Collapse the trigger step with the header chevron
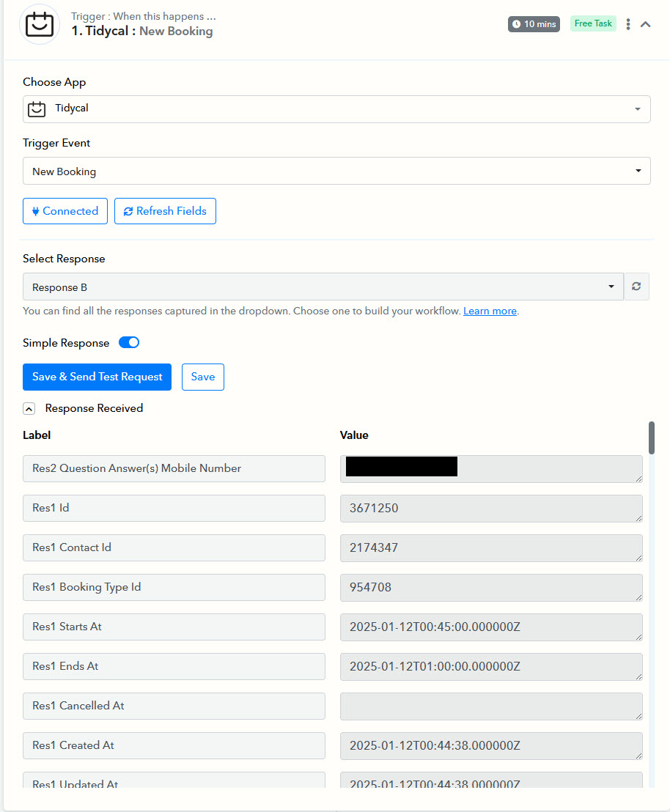The image size is (670, 812). point(645,24)
